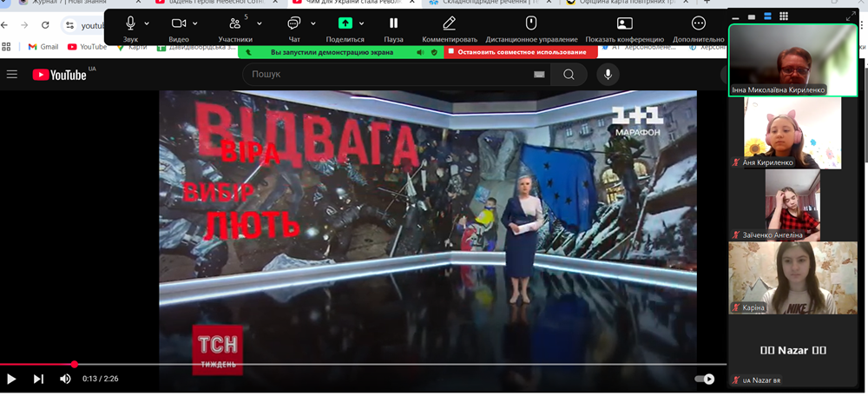Open the YouTube hamburger guide menu

11,74
